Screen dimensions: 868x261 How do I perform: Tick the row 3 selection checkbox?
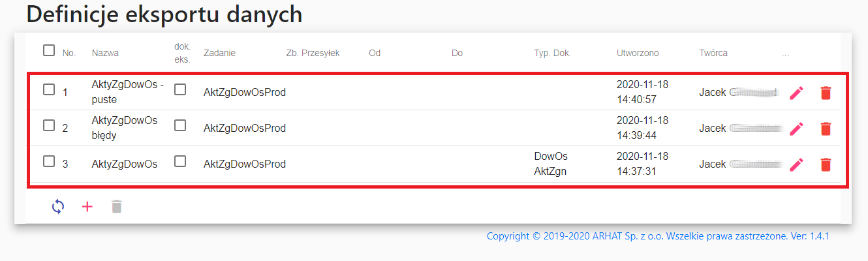pos(49,162)
